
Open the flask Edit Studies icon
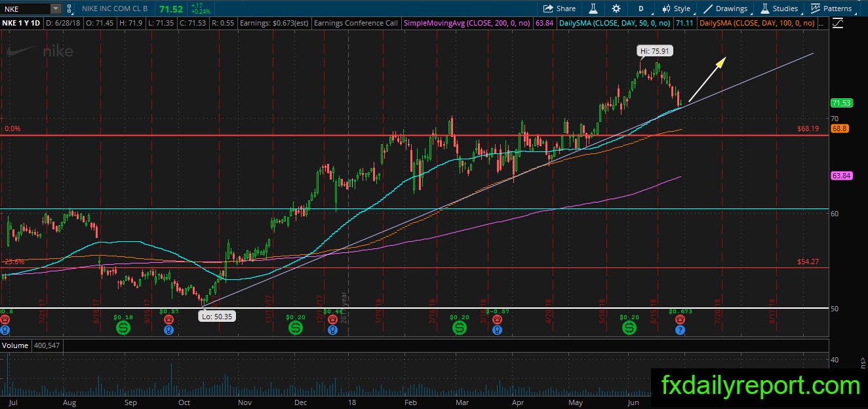pos(593,9)
